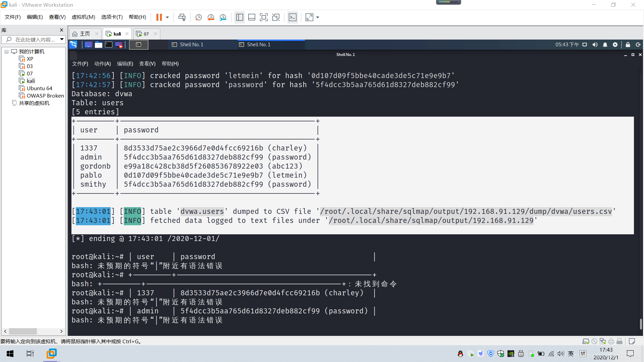Viewport: 644px width, 362px height.
Task: Open VMware 虚拟机(M) menu
Action: click(83, 17)
